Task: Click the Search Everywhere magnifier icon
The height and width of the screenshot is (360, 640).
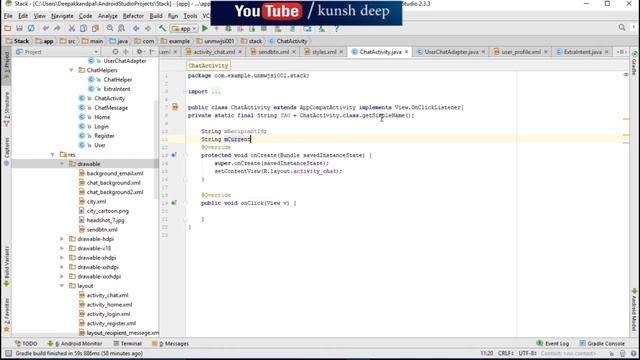Action: tap(622, 27)
